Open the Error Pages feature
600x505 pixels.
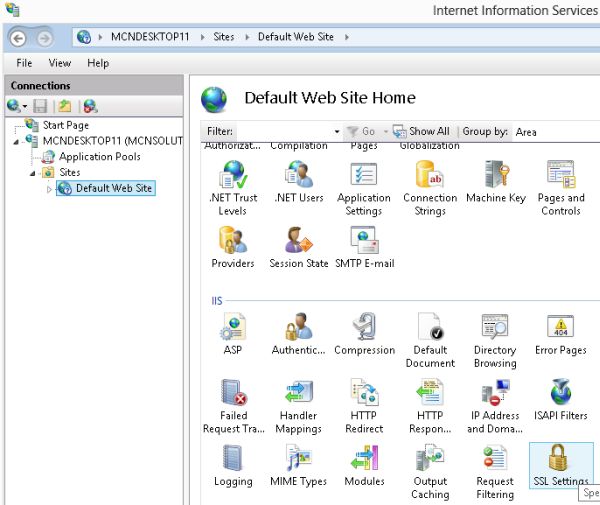click(561, 334)
